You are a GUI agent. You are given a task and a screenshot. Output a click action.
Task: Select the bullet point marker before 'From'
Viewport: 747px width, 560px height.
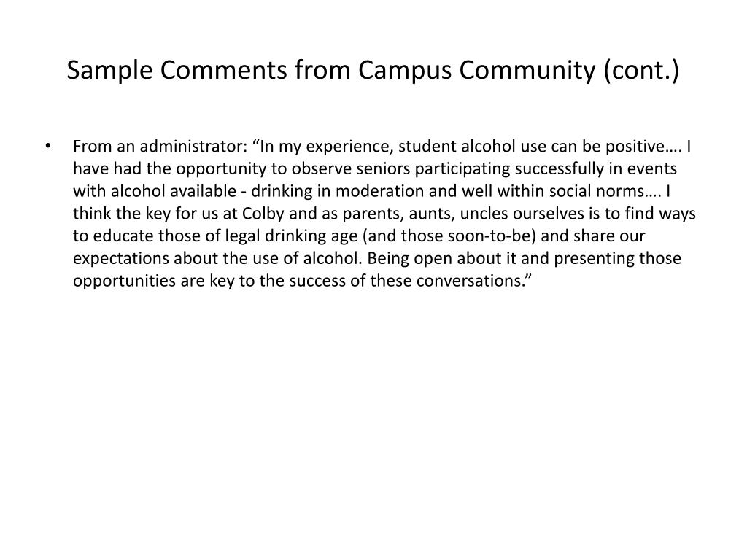point(47,146)
